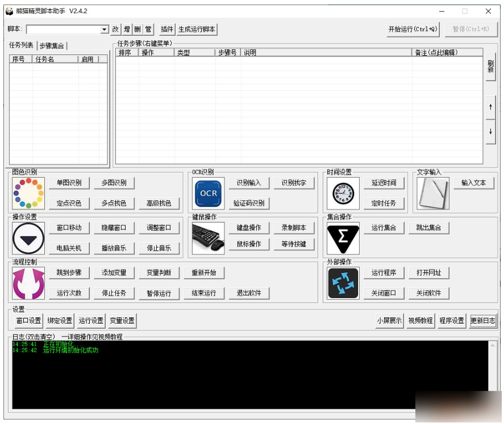Open the 视频教程 video tutorial
The width and height of the screenshot is (504, 424).
(x=420, y=321)
